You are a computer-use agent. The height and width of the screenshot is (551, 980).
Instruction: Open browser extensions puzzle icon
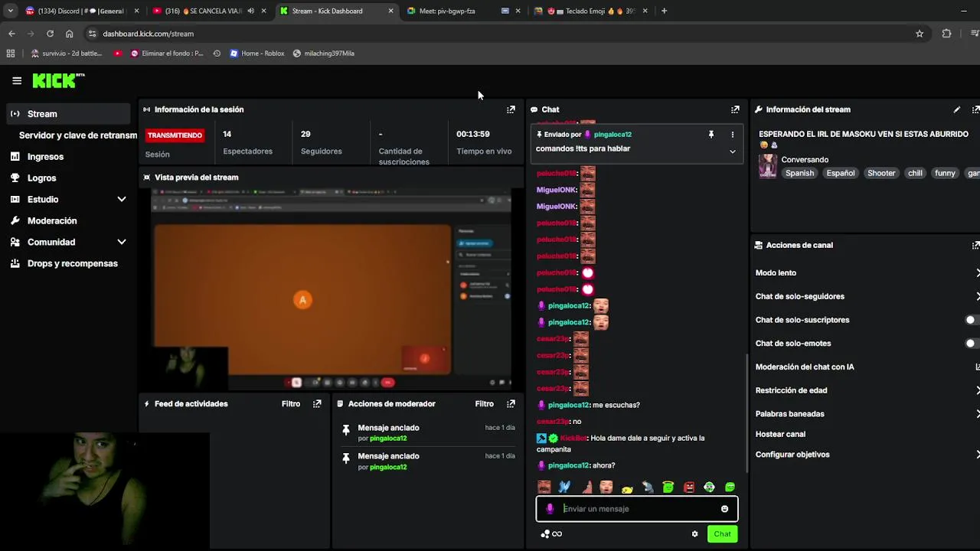point(946,34)
